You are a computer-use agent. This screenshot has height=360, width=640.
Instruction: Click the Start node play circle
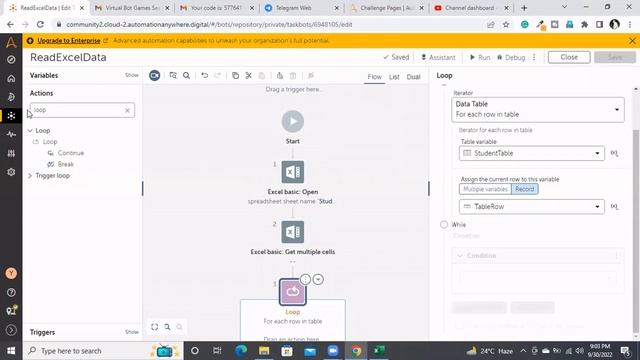(293, 121)
